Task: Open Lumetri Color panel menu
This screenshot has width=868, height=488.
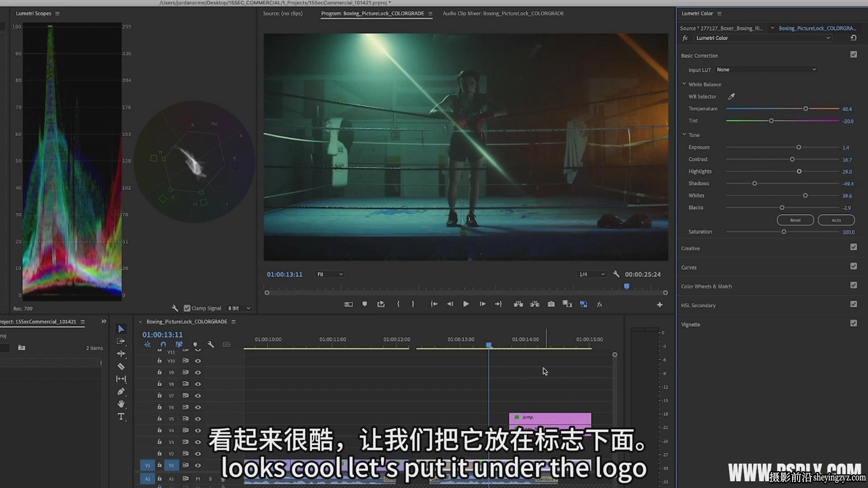Action: 719,14
